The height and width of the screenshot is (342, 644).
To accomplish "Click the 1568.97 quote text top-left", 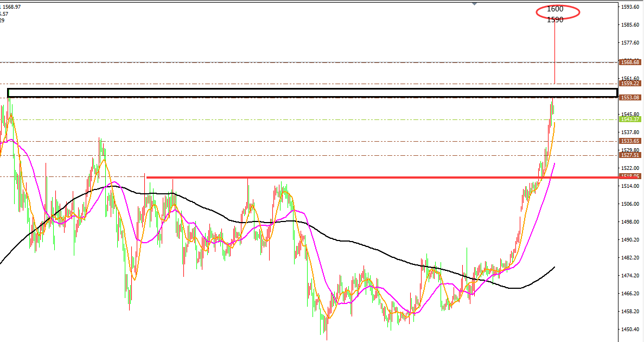I will click(11, 7).
